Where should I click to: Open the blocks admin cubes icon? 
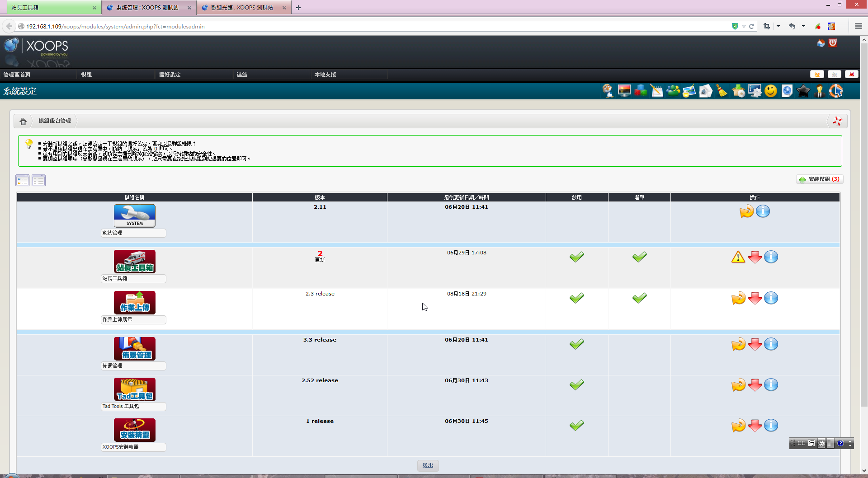(641, 91)
